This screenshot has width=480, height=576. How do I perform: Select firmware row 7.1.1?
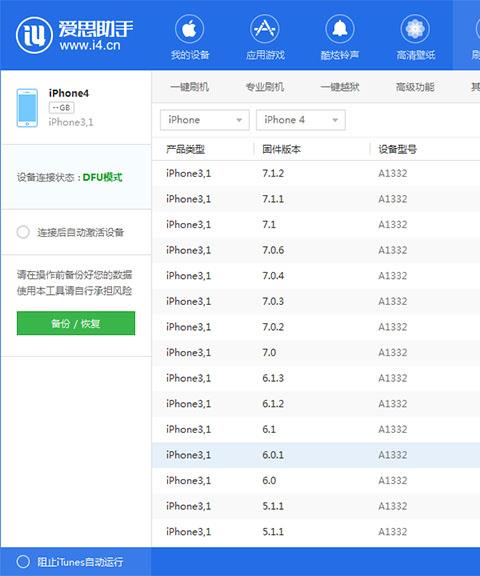click(x=316, y=199)
